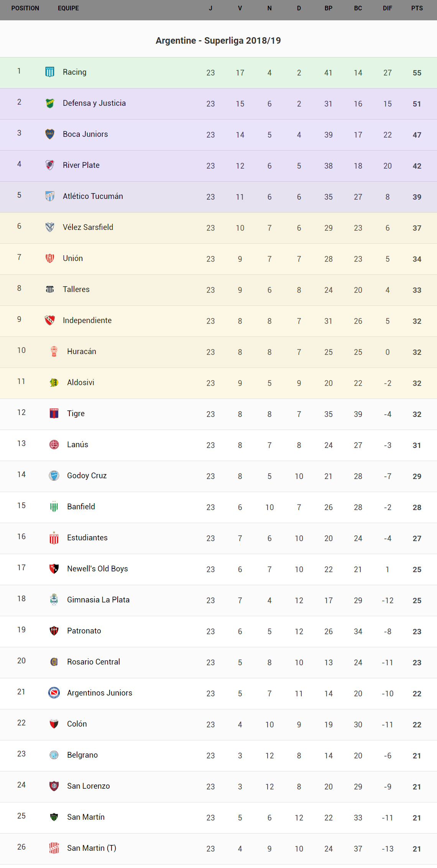Click the Independiente red crest icon
Screen dimensions: 437x868
point(50,320)
